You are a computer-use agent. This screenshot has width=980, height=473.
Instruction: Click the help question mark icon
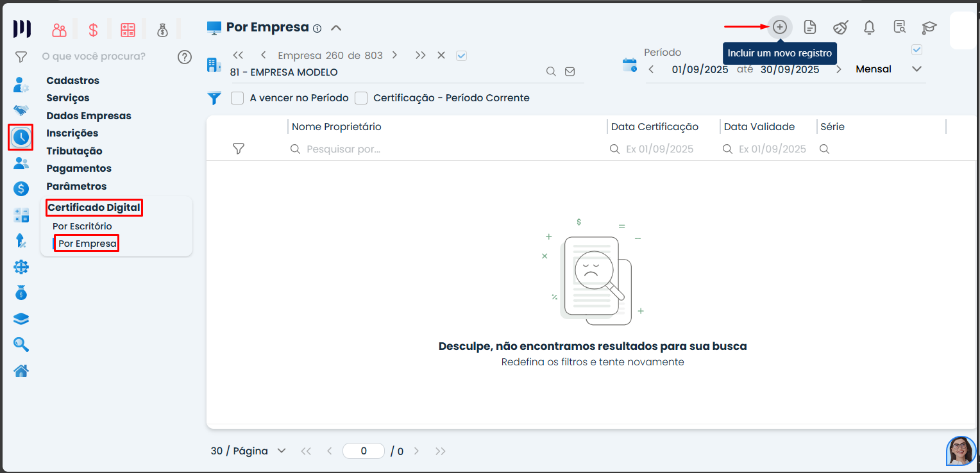pyautogui.click(x=185, y=57)
